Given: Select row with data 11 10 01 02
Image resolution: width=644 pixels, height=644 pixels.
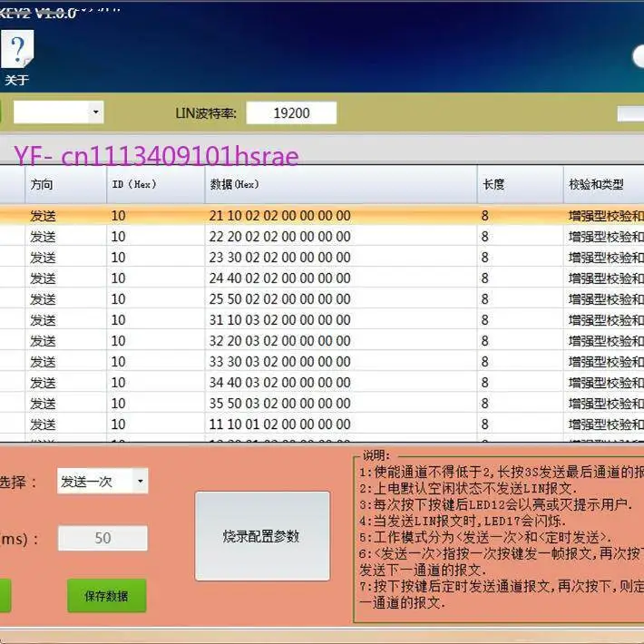Looking at the screenshot, I should (x=322, y=424).
